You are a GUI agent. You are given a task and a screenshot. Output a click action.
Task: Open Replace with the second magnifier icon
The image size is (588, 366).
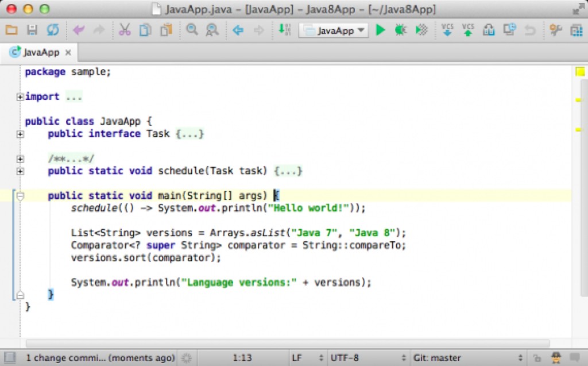212,30
